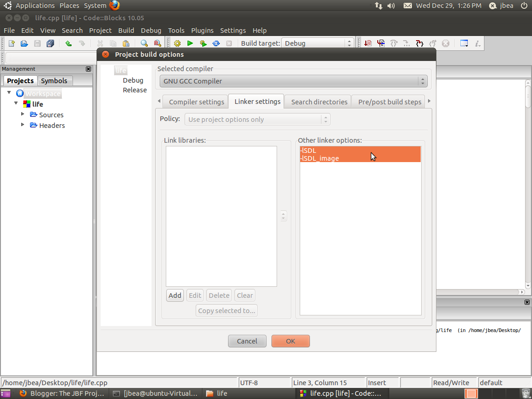Create a new file with toolbar icon
Viewport: 532px width, 399px height.
point(12,43)
